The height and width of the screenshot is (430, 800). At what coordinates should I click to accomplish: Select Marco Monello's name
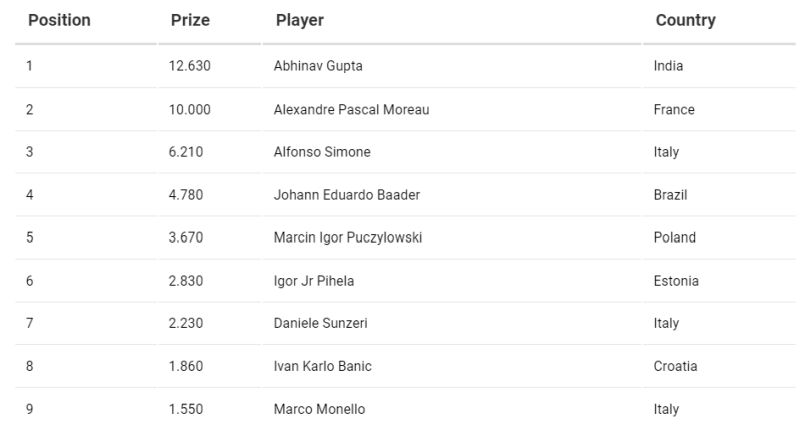coord(319,409)
